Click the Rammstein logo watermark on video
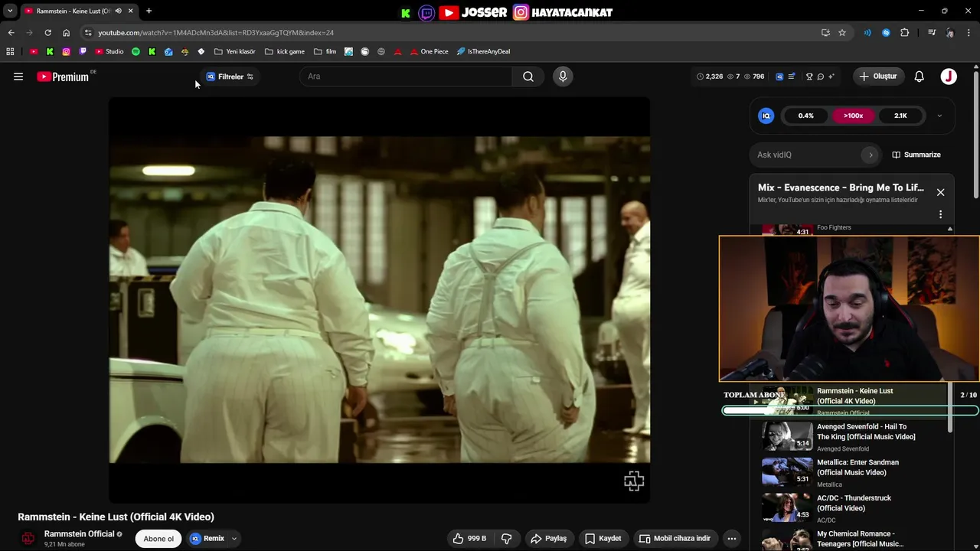 (x=634, y=481)
